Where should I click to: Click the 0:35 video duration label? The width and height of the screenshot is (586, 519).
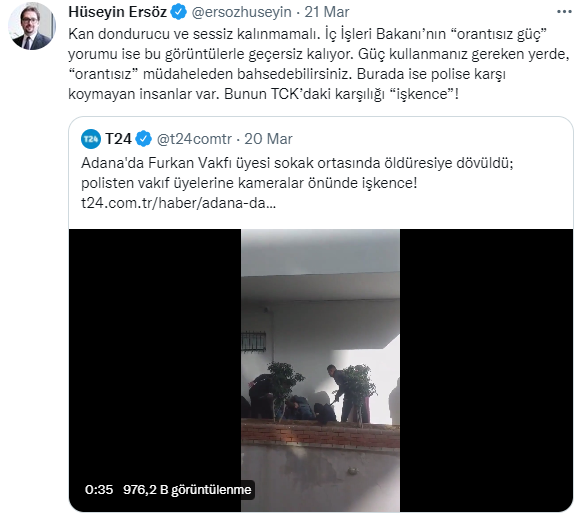(x=99, y=489)
